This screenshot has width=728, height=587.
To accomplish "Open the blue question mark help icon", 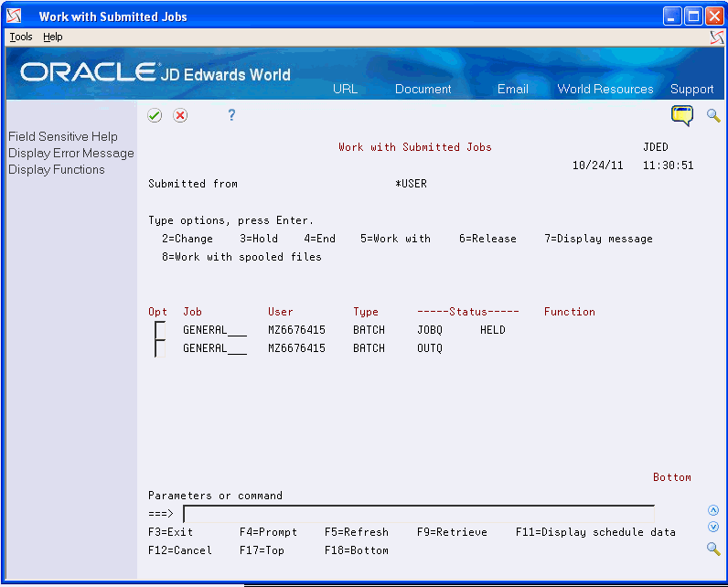I will tap(231, 114).
